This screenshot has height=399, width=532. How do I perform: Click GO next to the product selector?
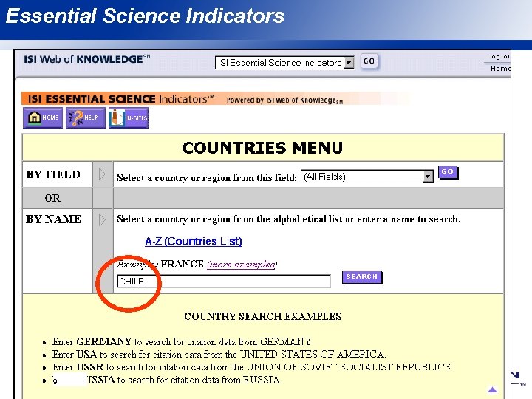(369, 61)
